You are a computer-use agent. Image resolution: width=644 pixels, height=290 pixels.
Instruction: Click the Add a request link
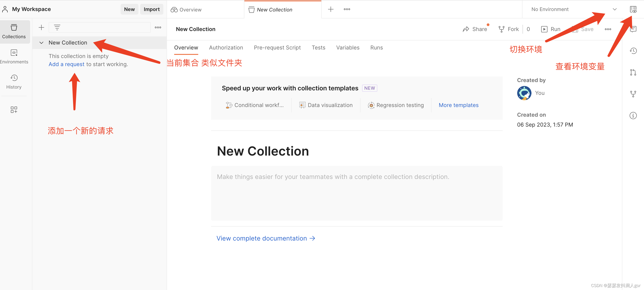click(x=66, y=64)
